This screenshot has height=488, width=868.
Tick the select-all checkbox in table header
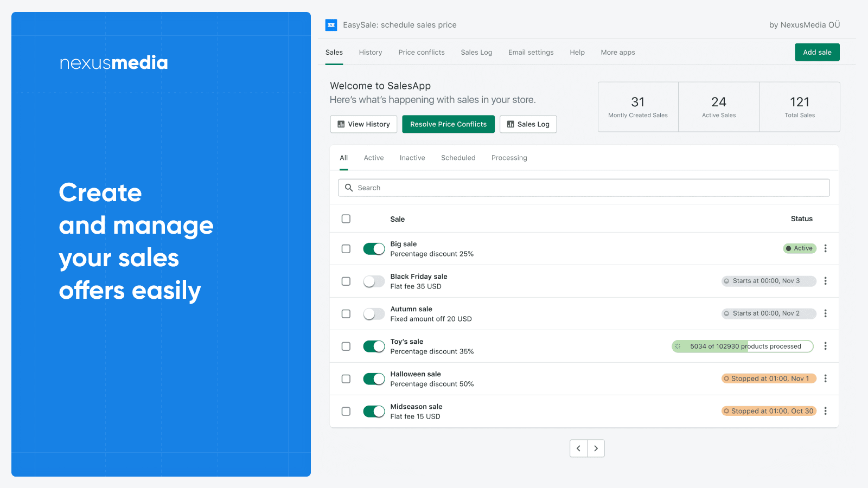[x=346, y=219]
